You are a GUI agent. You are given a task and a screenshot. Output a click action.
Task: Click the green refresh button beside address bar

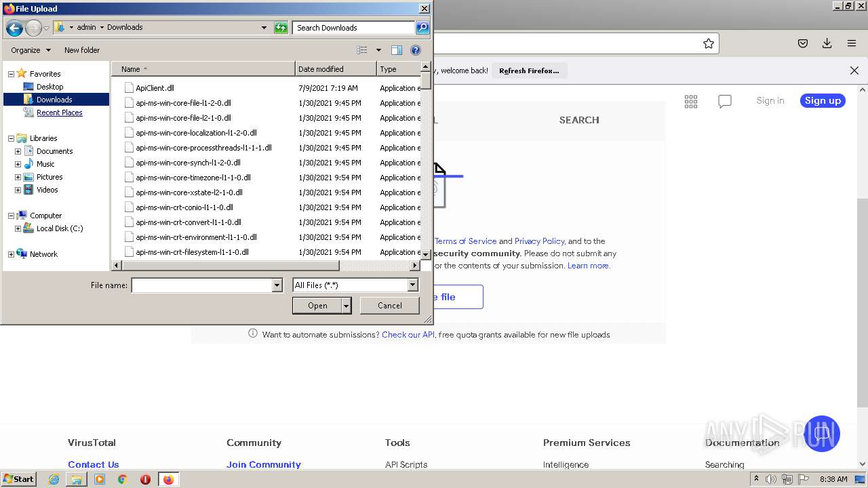[281, 28]
